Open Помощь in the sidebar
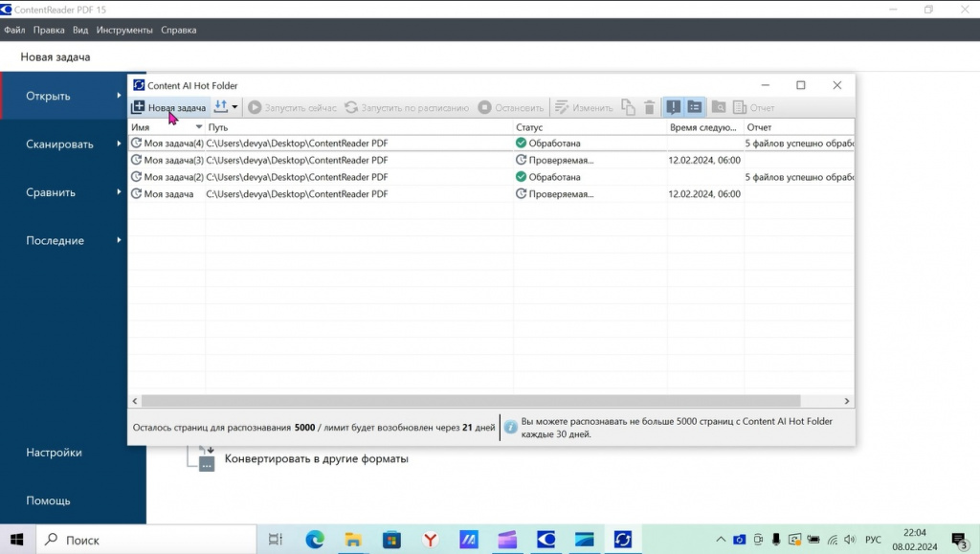The image size is (980, 554). click(x=48, y=500)
